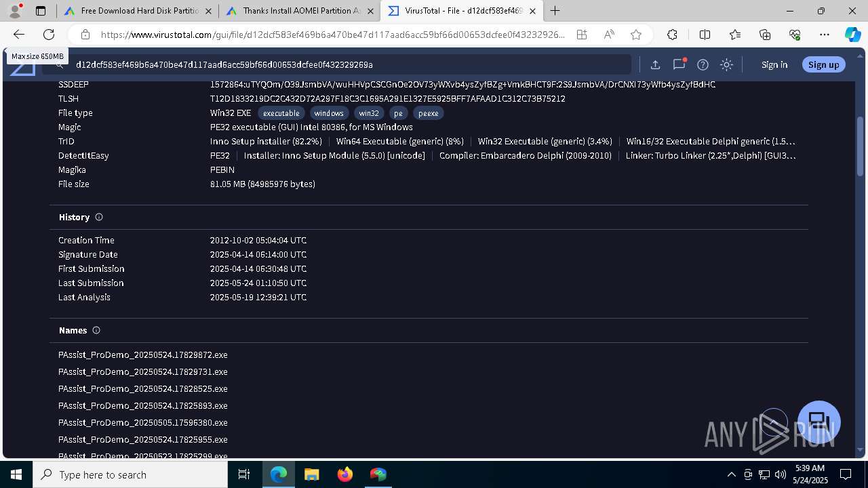Open Favorites list
This screenshot has height=488, width=868.
(x=735, y=35)
